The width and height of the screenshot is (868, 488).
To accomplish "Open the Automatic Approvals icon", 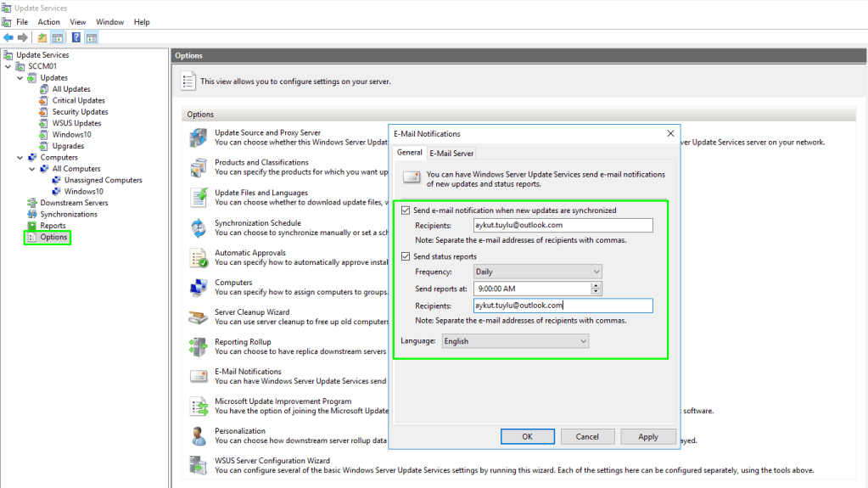I will (199, 258).
